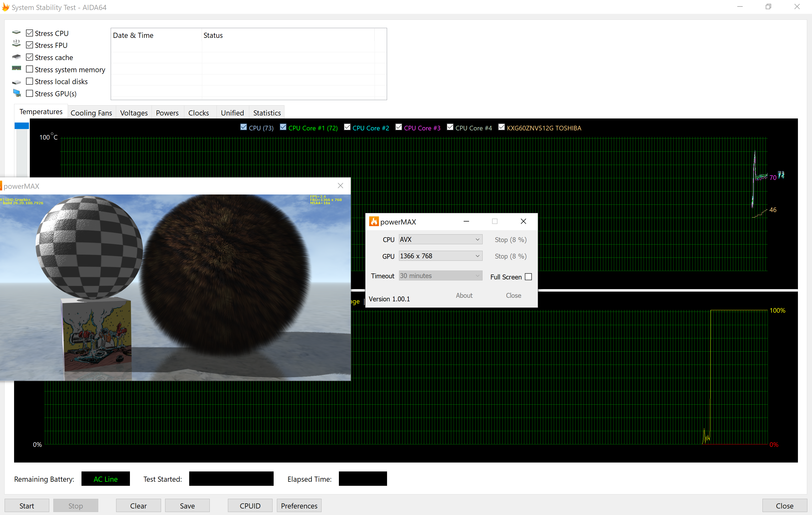Close the powerMAX render preview window

[x=340, y=186]
